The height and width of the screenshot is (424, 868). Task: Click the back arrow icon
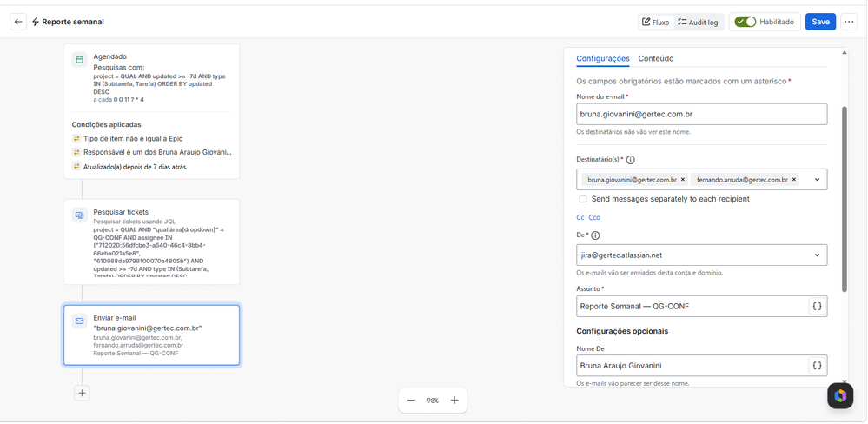point(18,22)
